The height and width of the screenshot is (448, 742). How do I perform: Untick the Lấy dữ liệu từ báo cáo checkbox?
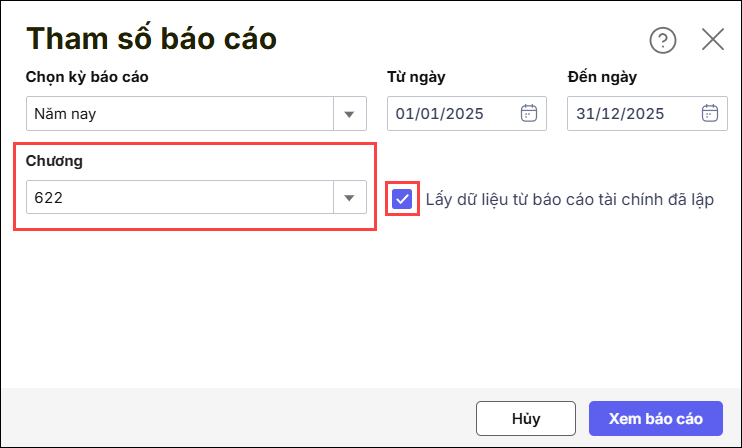[402, 198]
